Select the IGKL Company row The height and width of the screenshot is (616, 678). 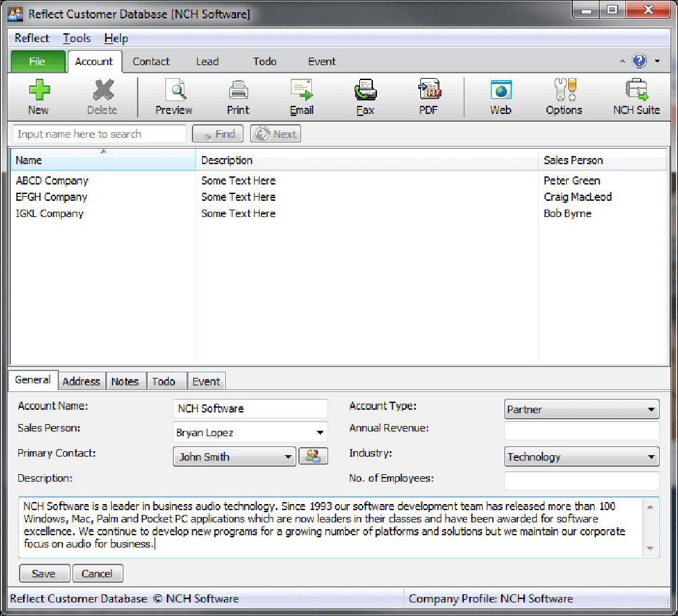(338, 214)
